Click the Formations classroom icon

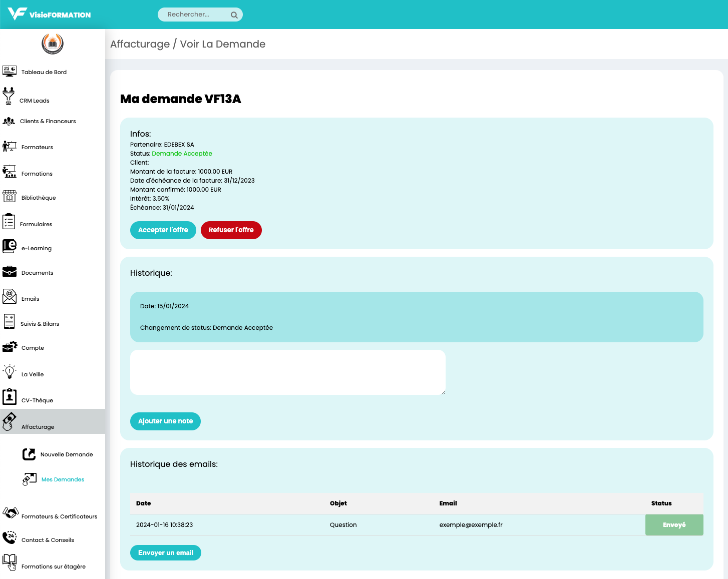click(10, 172)
